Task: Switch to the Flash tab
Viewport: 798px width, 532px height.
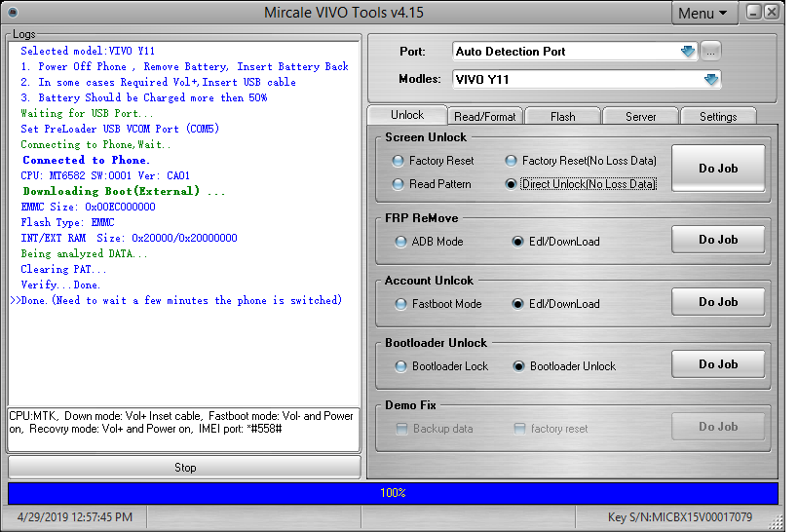Action: pos(563,117)
